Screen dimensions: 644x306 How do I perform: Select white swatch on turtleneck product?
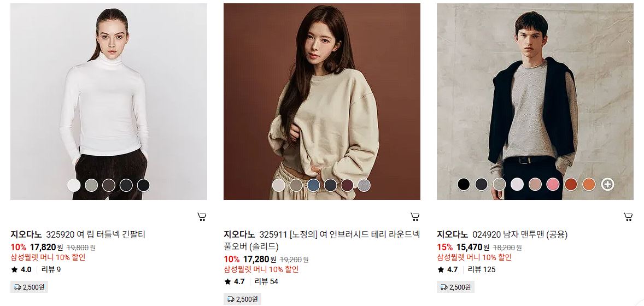pos(74,185)
